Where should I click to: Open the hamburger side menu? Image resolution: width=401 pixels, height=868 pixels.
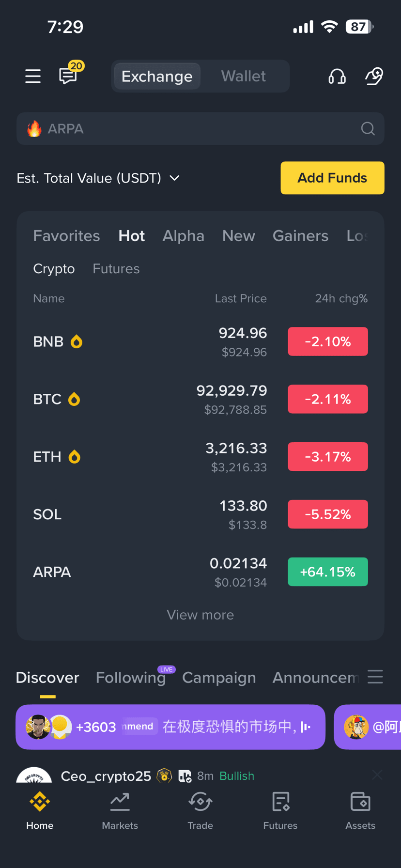pyautogui.click(x=33, y=76)
